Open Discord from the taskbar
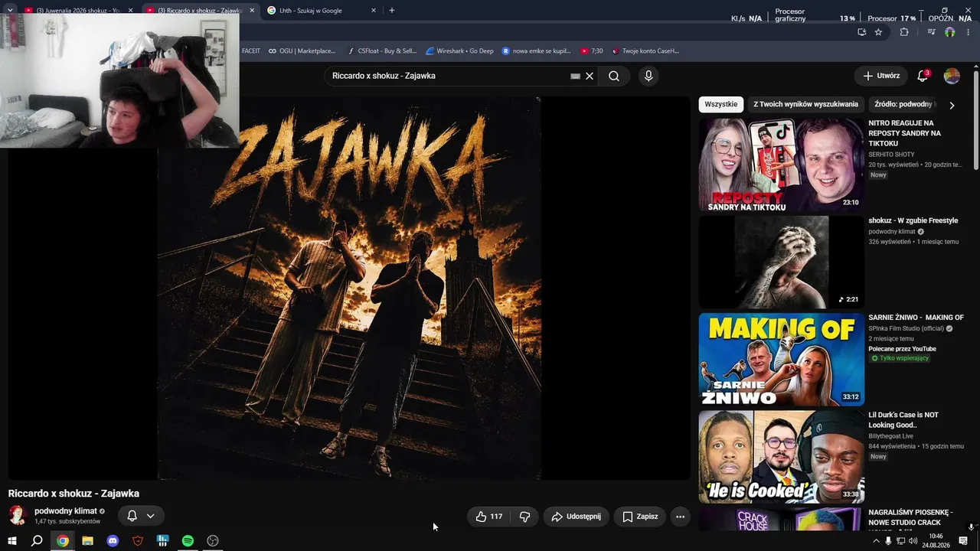Viewport: 980px width, 551px height. point(113,541)
